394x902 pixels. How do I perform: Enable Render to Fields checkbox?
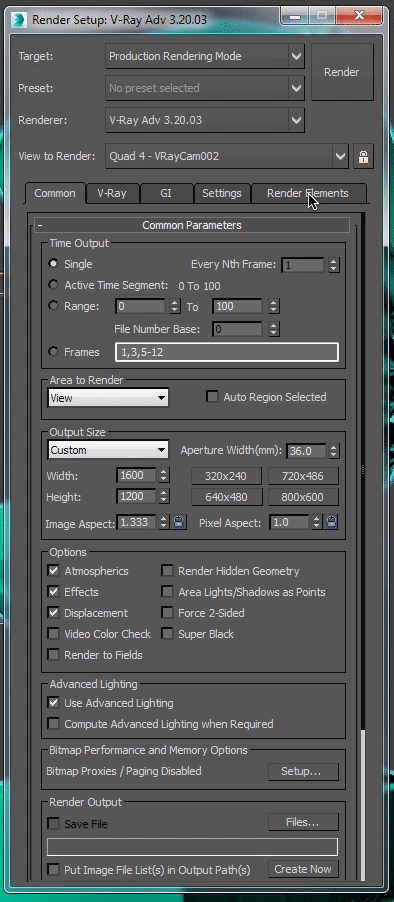point(53,655)
